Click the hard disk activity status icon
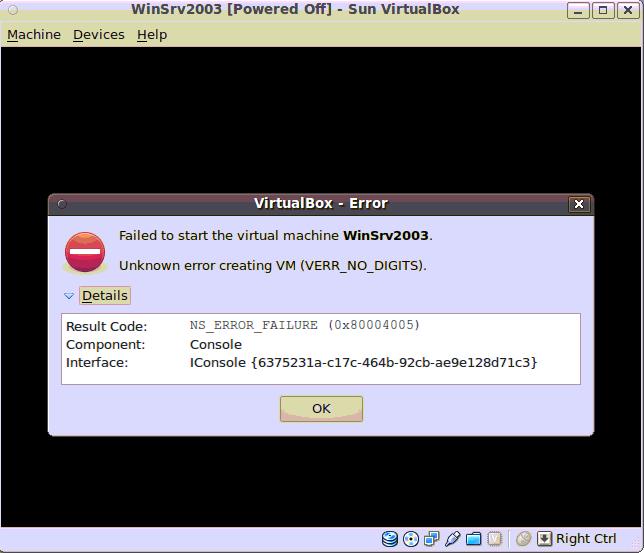 click(390, 539)
